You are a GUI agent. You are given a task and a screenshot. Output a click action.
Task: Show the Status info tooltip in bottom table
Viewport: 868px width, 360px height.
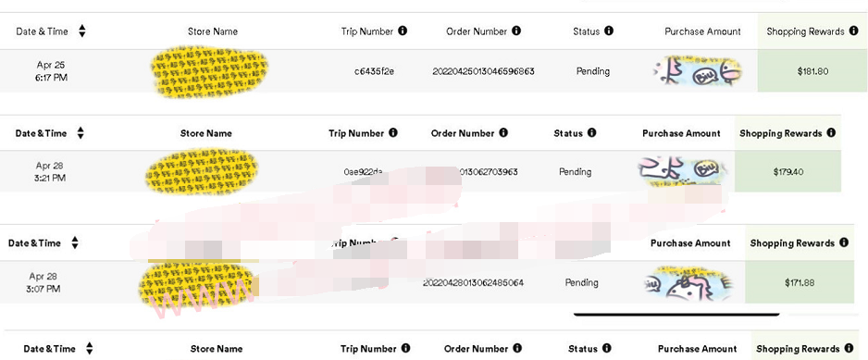tap(606, 348)
